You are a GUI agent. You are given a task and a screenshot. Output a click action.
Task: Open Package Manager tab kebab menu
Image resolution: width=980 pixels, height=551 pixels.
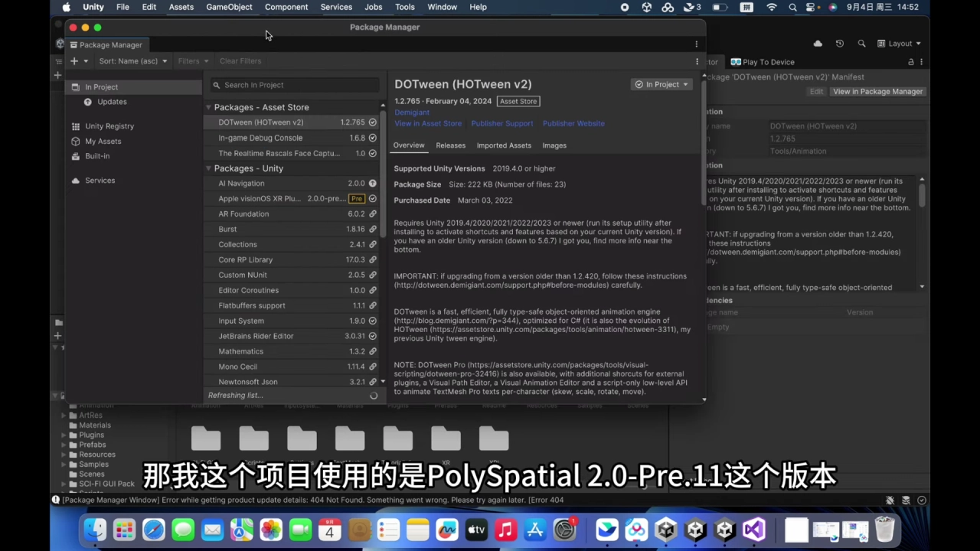point(696,44)
